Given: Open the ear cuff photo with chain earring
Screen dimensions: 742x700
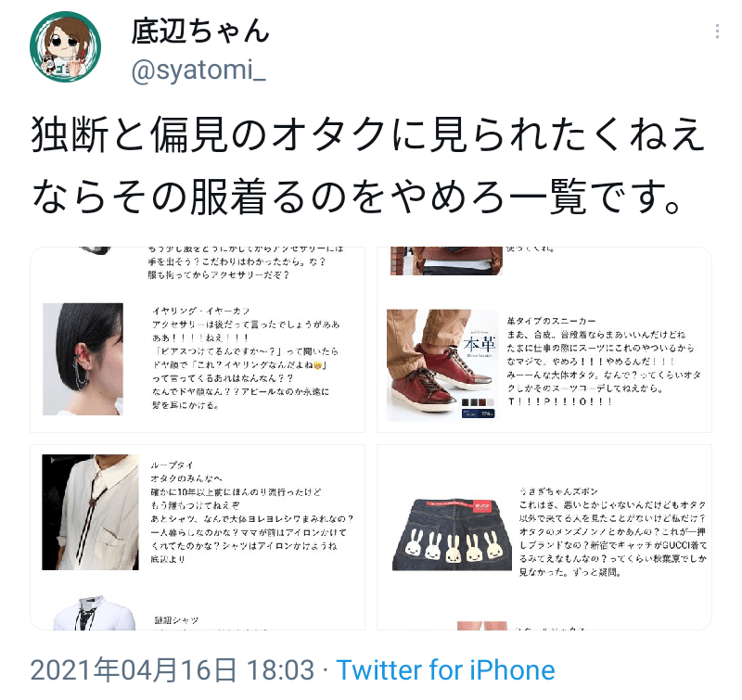Looking at the screenshot, I should click(x=83, y=359).
